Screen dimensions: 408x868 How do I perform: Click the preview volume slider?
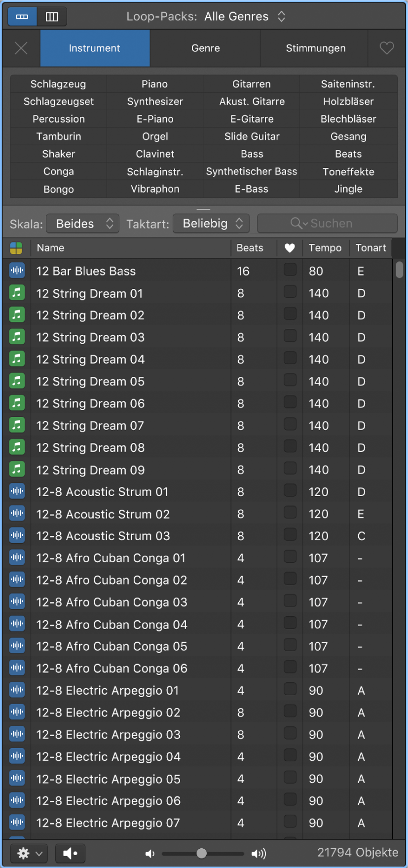[203, 853]
